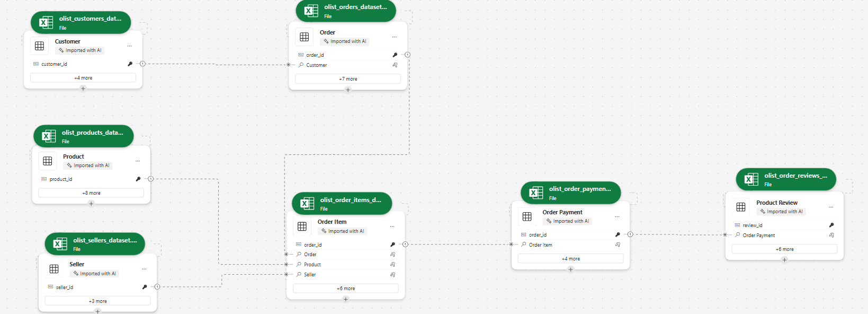
Task: Click plus button below Product table
Action: 91,204
